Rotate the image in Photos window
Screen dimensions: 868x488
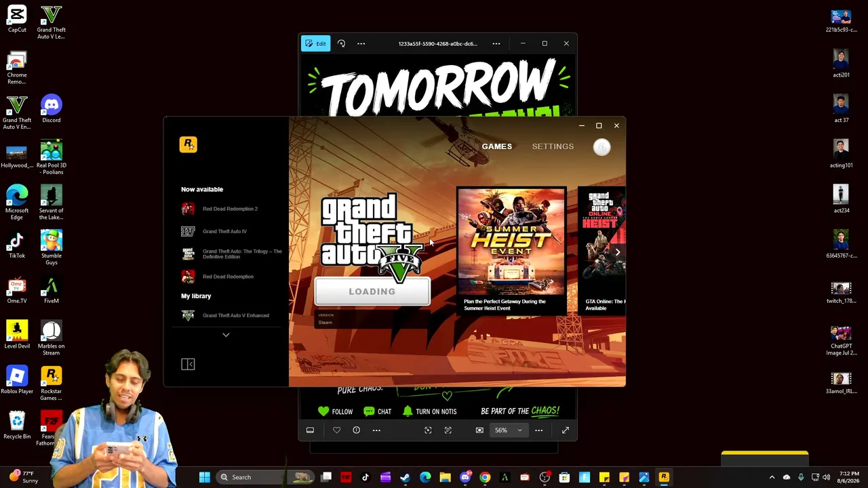coord(341,43)
